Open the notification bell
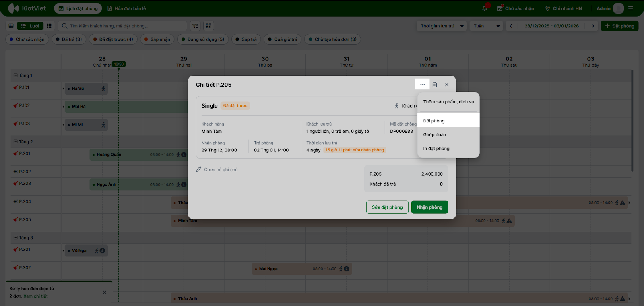 click(485, 8)
